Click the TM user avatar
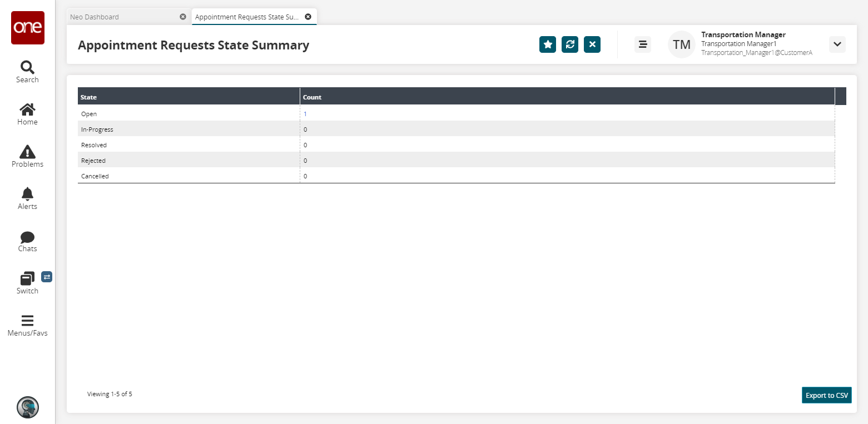The height and width of the screenshot is (424, 868). (682, 44)
